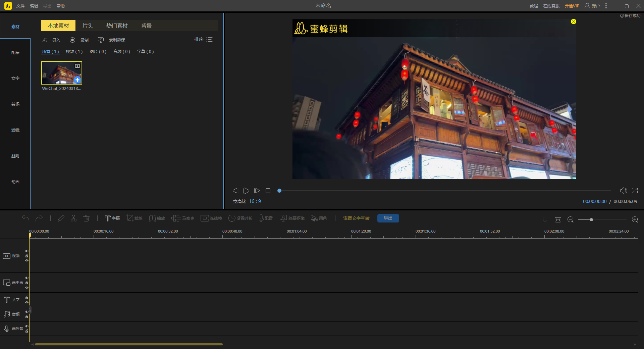Open the three-dot more options menu

click(x=606, y=6)
